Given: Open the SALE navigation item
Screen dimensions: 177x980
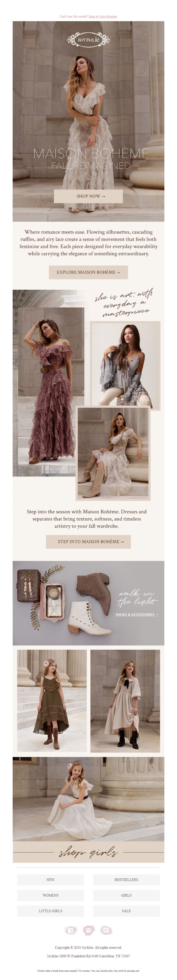Looking at the screenshot, I should 126,911.
